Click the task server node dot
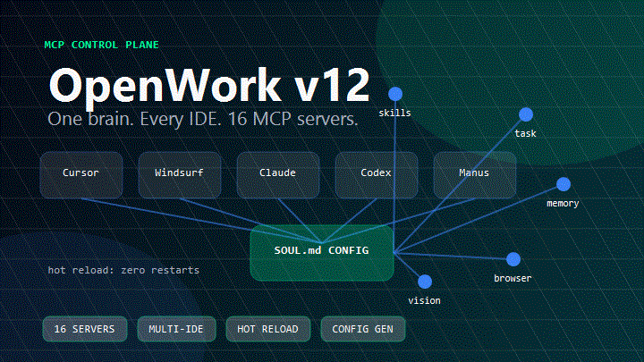 [526, 114]
